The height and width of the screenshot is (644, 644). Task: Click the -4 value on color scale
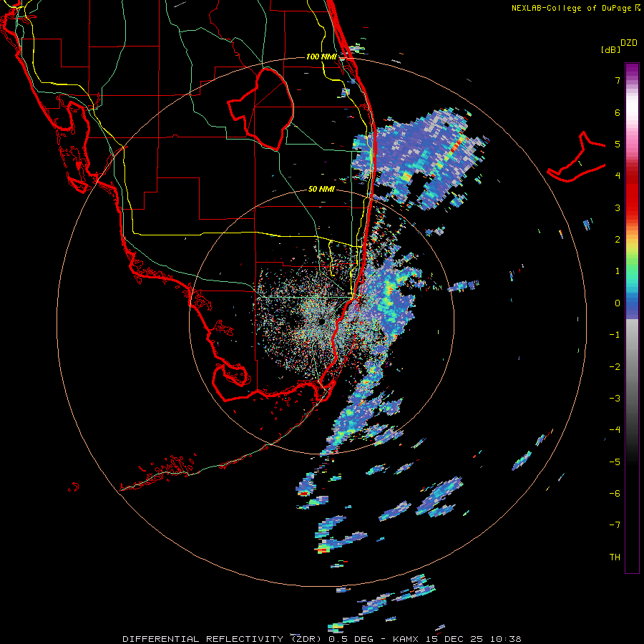pyautogui.click(x=615, y=430)
